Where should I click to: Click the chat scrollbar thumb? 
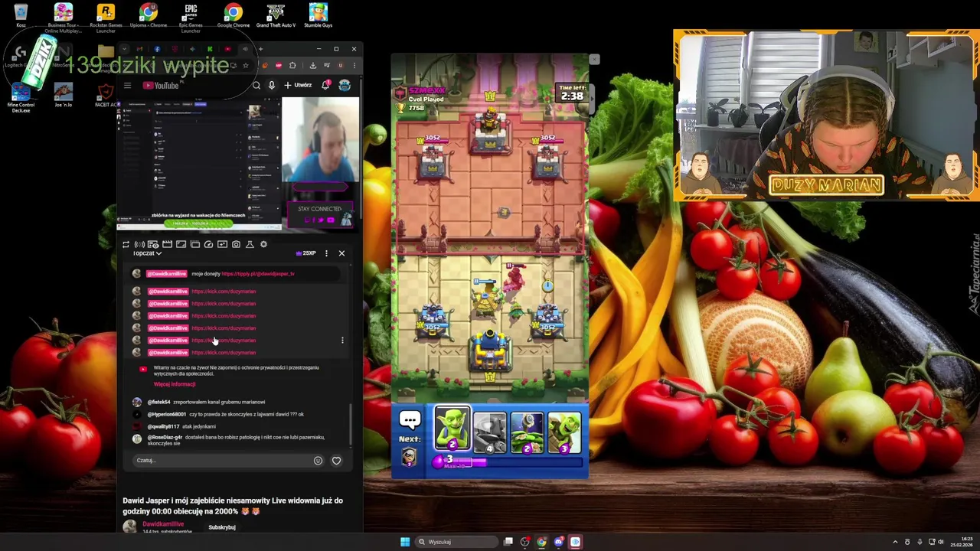click(351, 425)
